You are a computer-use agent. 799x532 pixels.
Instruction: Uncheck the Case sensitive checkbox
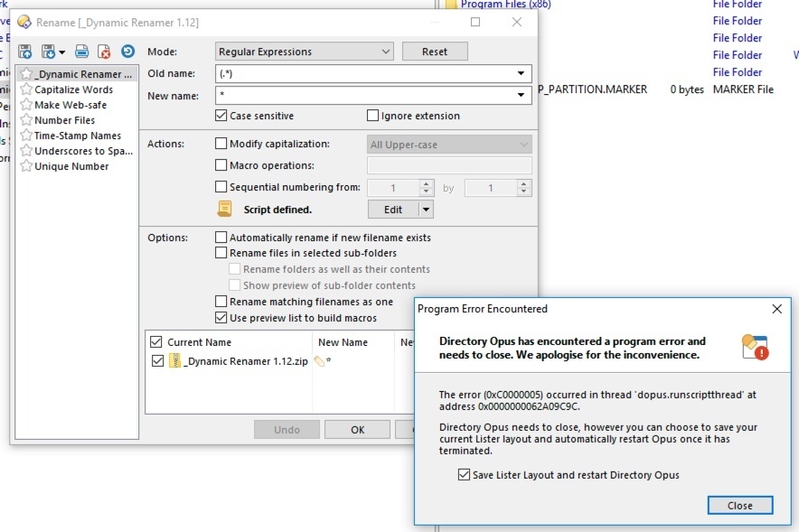(x=221, y=116)
